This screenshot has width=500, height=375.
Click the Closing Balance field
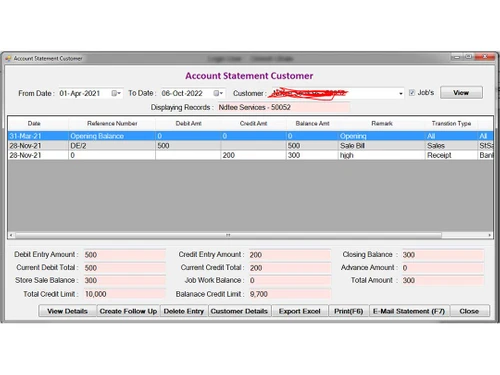(443, 255)
